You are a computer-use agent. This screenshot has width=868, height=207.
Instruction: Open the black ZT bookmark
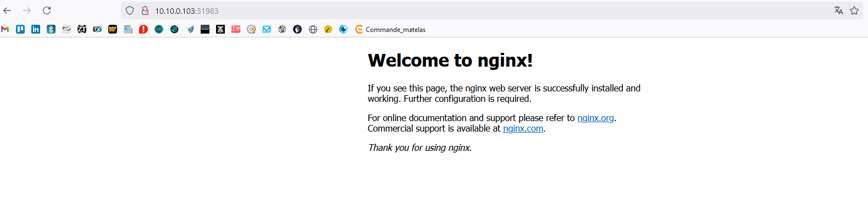(82, 29)
